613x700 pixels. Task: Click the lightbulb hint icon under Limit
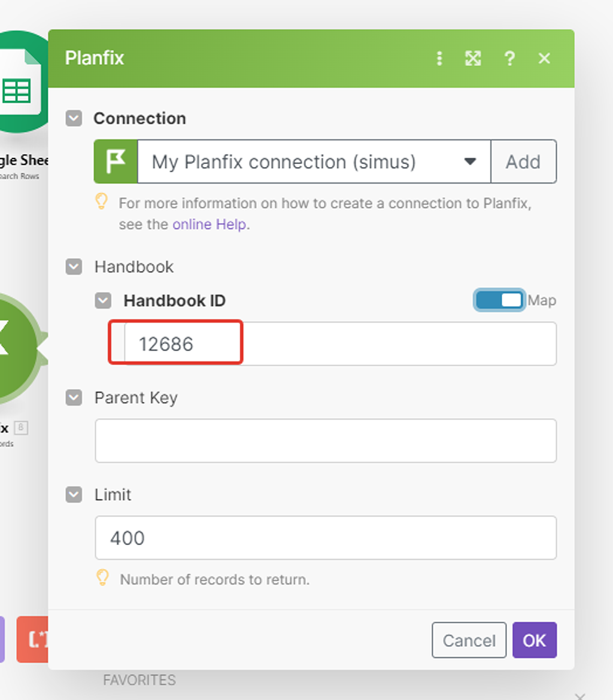click(103, 578)
